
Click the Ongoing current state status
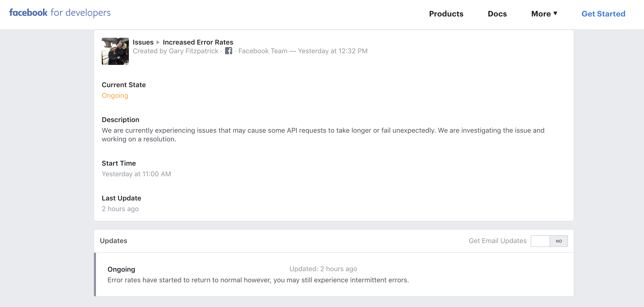pyautogui.click(x=115, y=96)
